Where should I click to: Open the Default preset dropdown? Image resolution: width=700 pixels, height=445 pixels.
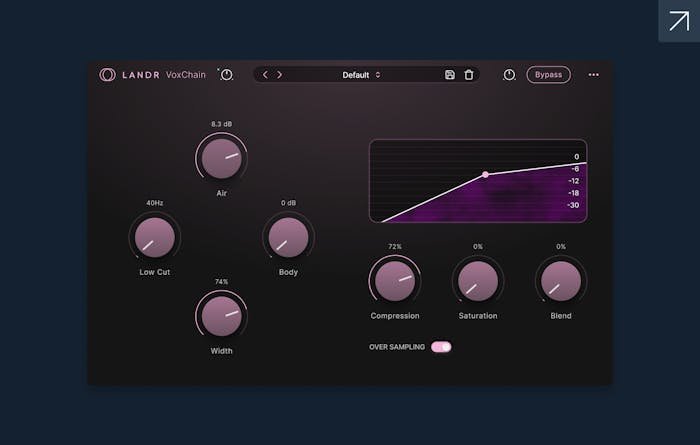(361, 75)
